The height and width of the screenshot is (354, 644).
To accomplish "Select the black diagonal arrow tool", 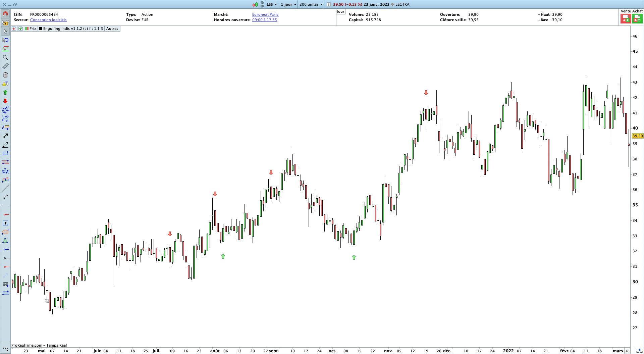I will pos(5,136).
